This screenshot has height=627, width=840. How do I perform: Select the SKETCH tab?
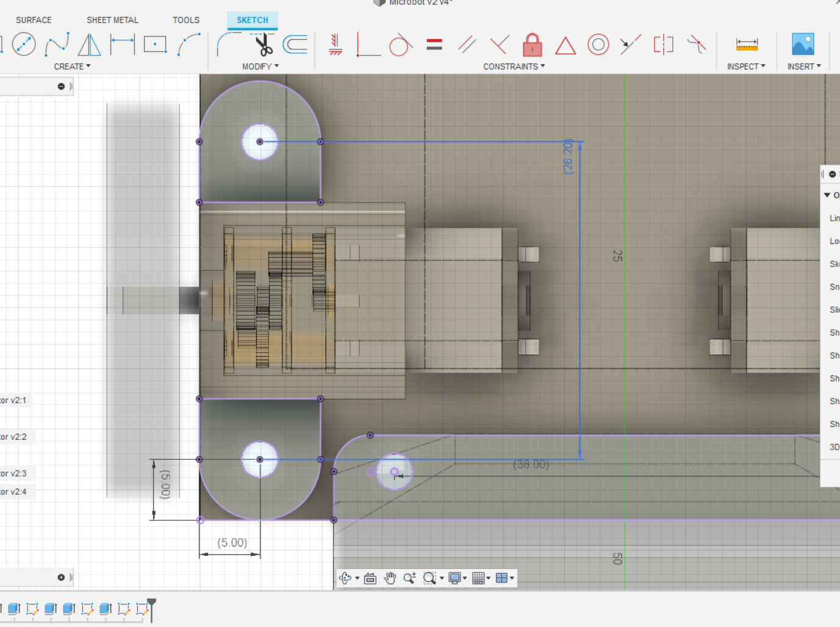click(x=253, y=20)
